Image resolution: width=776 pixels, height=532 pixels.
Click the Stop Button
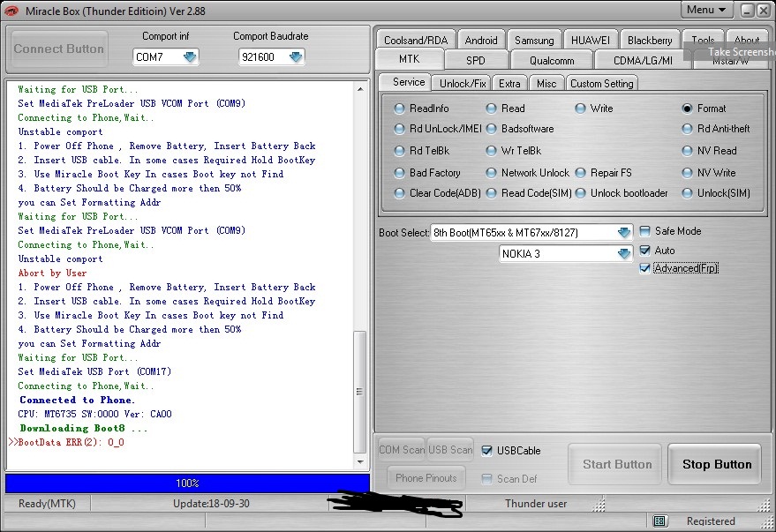click(x=716, y=464)
